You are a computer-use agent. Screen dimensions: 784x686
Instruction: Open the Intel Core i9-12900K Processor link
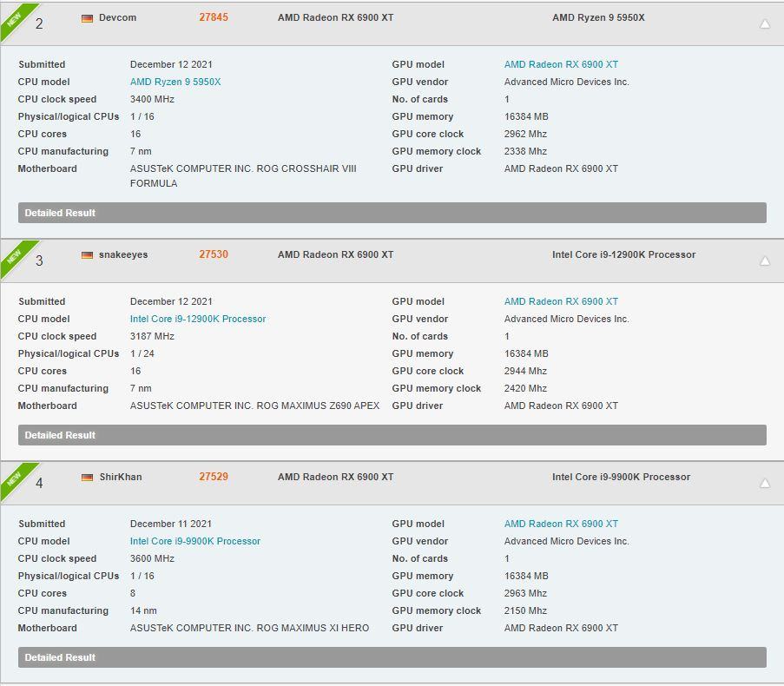pos(198,319)
